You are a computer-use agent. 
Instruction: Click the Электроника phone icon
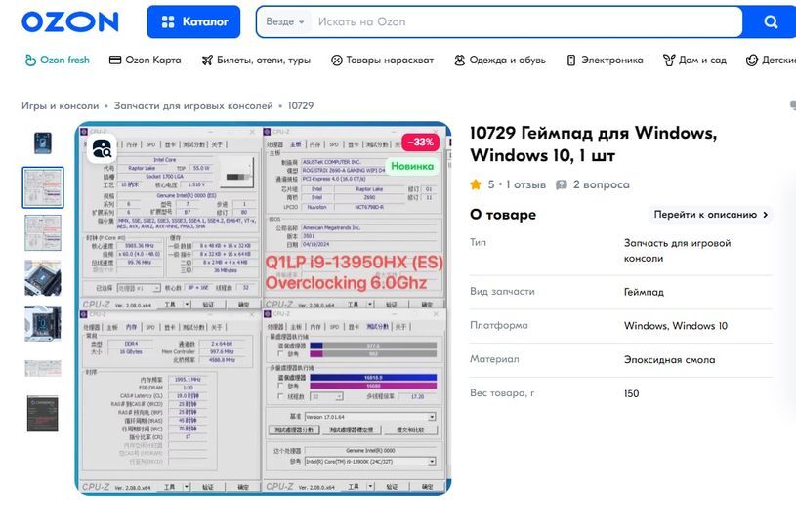[570, 61]
